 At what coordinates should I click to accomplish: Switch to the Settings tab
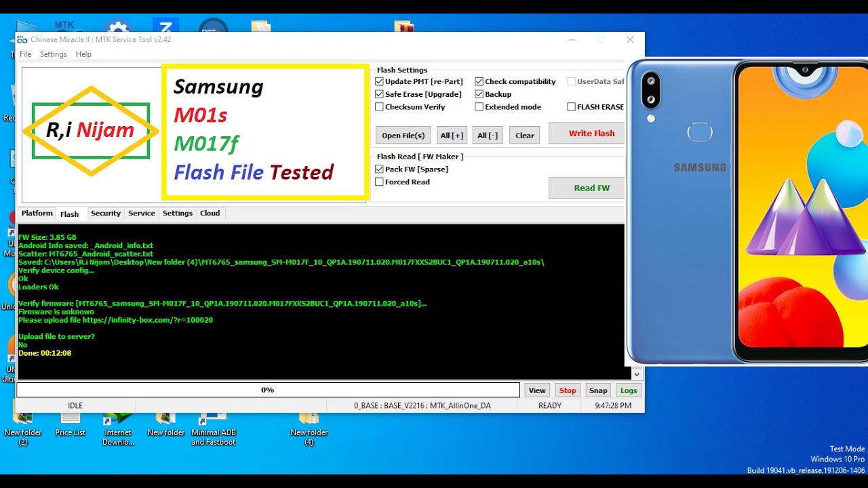click(178, 213)
